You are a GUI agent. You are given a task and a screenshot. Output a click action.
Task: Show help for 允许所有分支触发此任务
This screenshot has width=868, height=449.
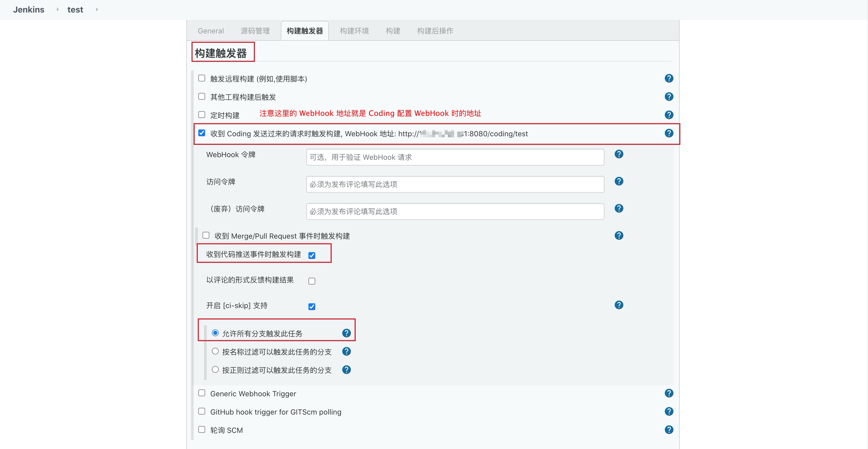(346, 333)
